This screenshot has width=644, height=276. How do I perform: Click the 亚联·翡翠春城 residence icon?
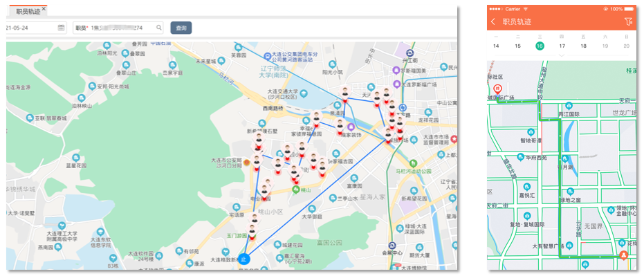coord(30,118)
